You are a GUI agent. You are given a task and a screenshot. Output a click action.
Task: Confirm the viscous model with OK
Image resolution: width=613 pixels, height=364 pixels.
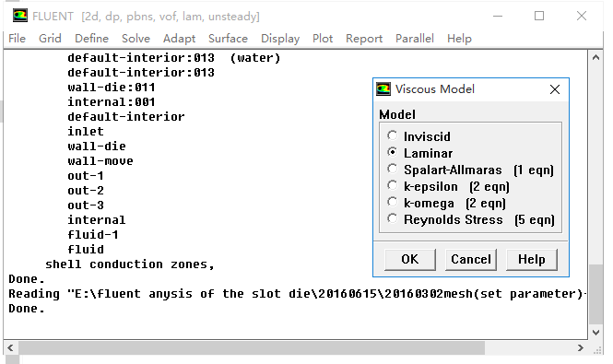tap(409, 259)
